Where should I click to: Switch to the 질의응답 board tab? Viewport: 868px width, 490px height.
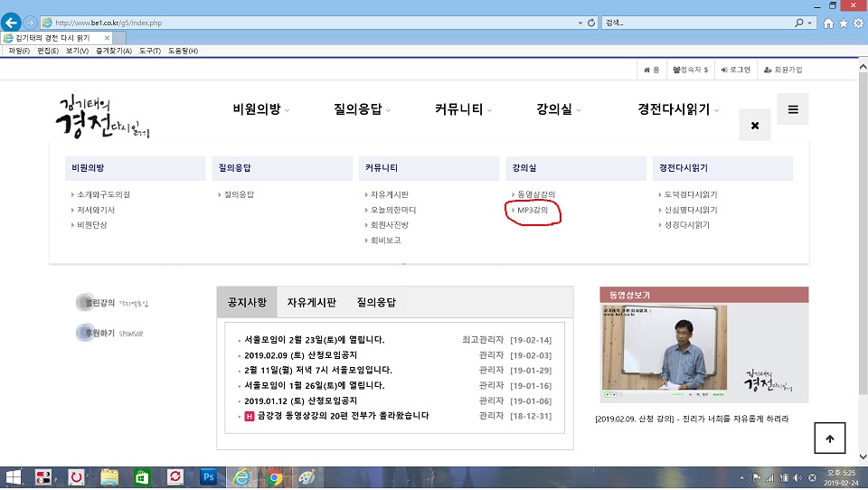point(376,302)
